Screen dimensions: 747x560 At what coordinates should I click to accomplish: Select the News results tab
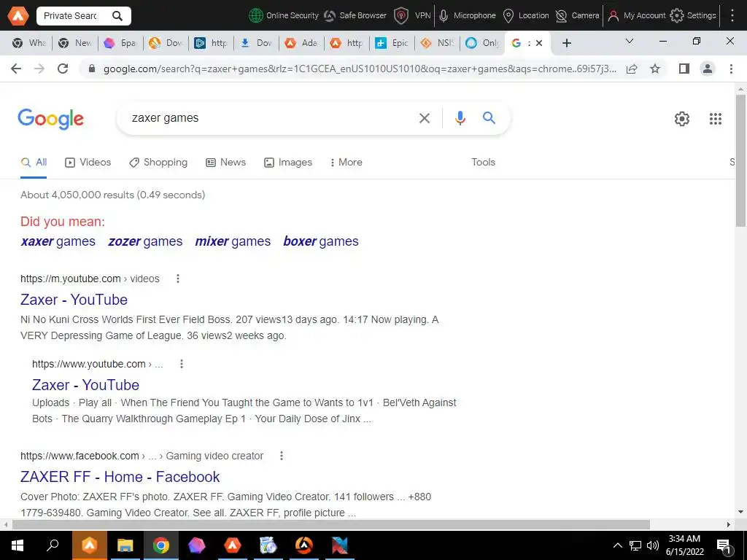226,163
